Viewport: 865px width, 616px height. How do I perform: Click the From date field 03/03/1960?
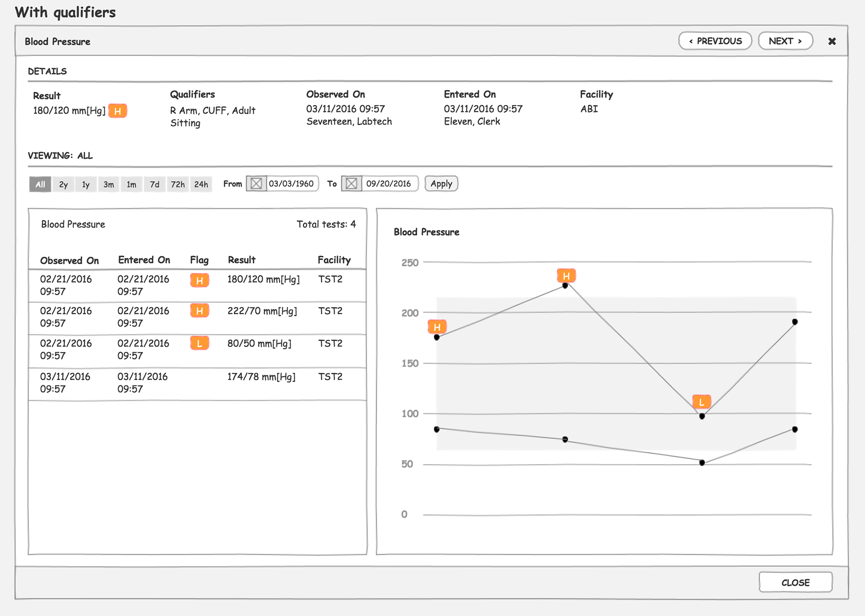(291, 184)
